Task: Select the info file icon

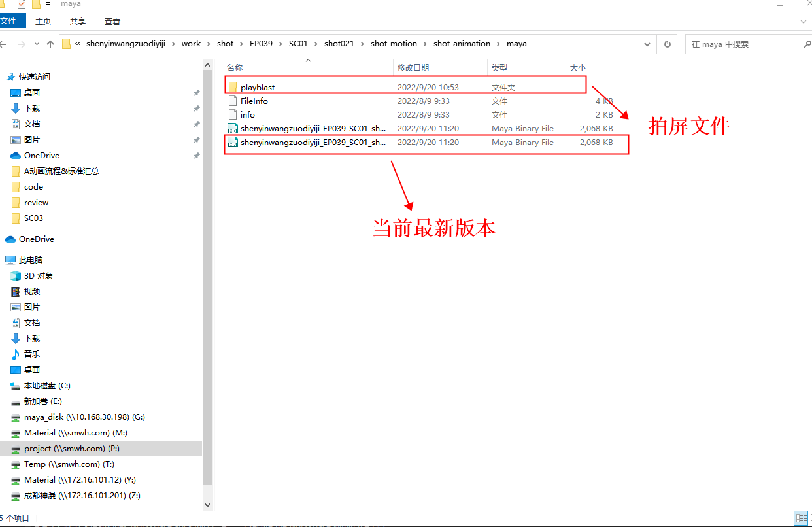Action: pos(232,114)
